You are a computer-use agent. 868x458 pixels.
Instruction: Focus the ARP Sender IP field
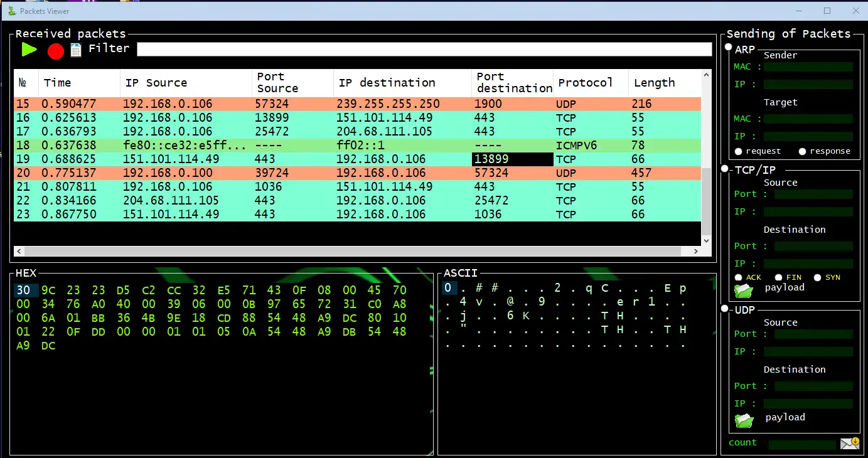click(808, 84)
